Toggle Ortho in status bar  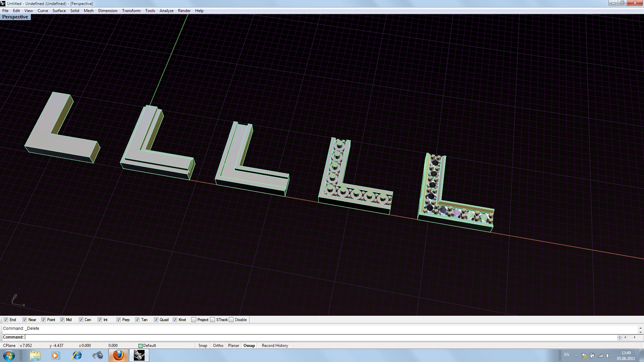[218, 346]
